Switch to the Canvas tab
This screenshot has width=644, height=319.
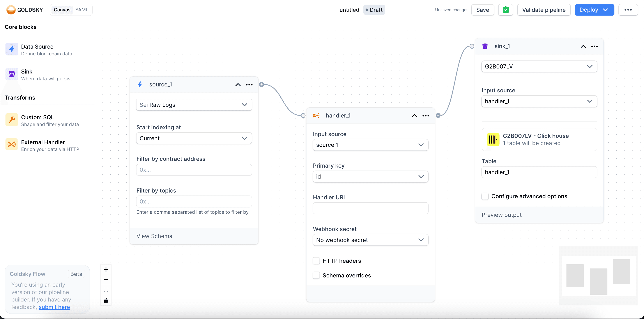tap(62, 10)
